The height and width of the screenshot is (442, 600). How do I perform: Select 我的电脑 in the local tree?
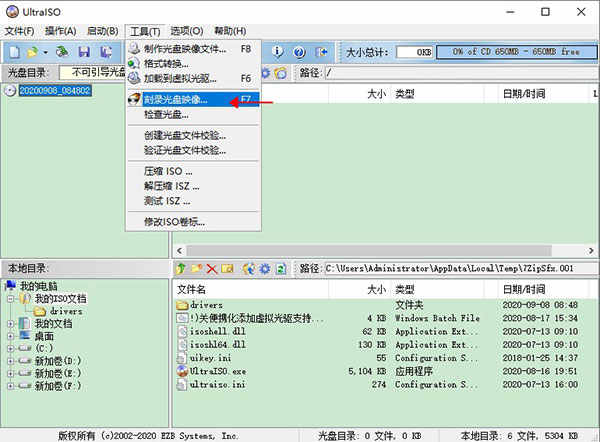click(39, 286)
